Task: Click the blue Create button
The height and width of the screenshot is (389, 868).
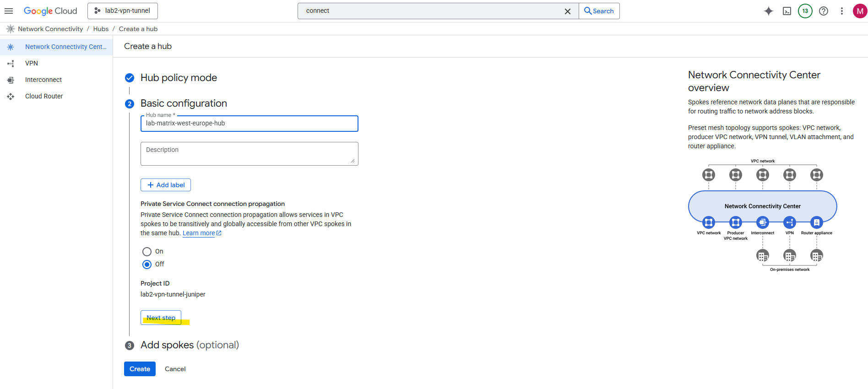Action: (x=140, y=369)
